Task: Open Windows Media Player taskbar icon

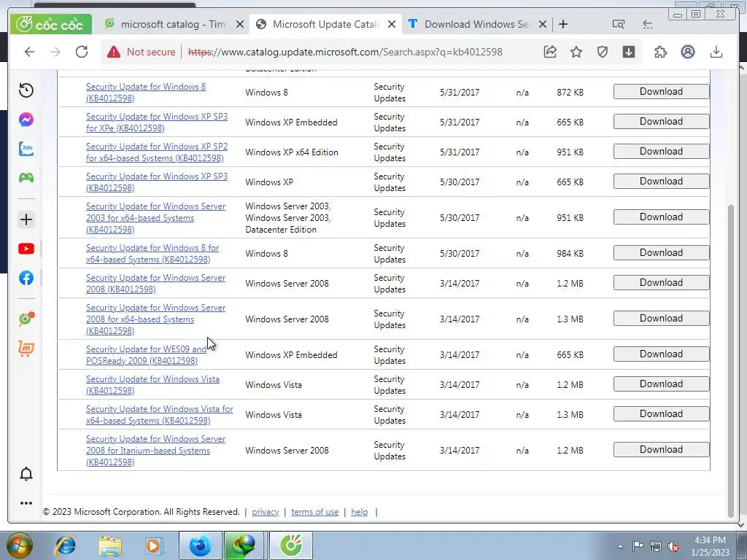Action: (x=154, y=545)
